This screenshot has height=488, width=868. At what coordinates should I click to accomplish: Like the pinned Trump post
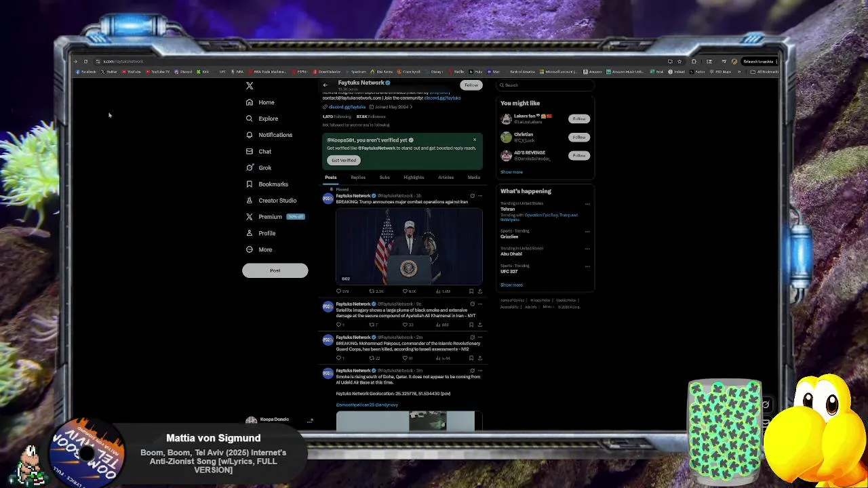405,291
